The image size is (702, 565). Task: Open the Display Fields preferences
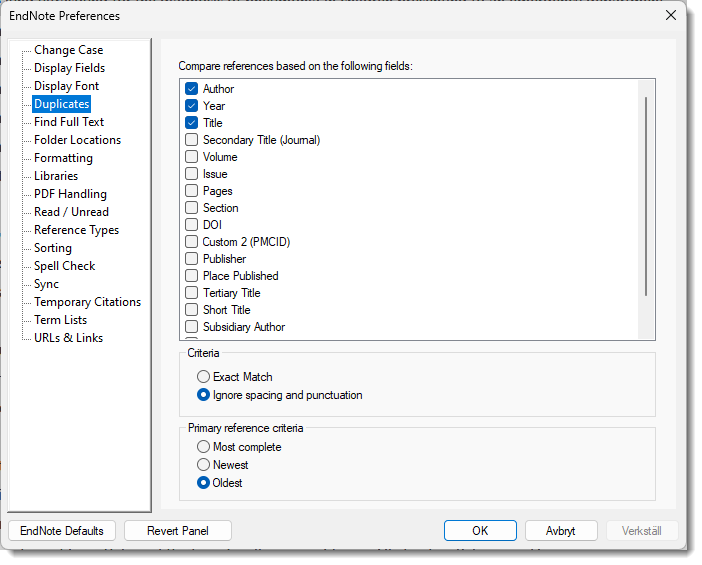coord(69,68)
